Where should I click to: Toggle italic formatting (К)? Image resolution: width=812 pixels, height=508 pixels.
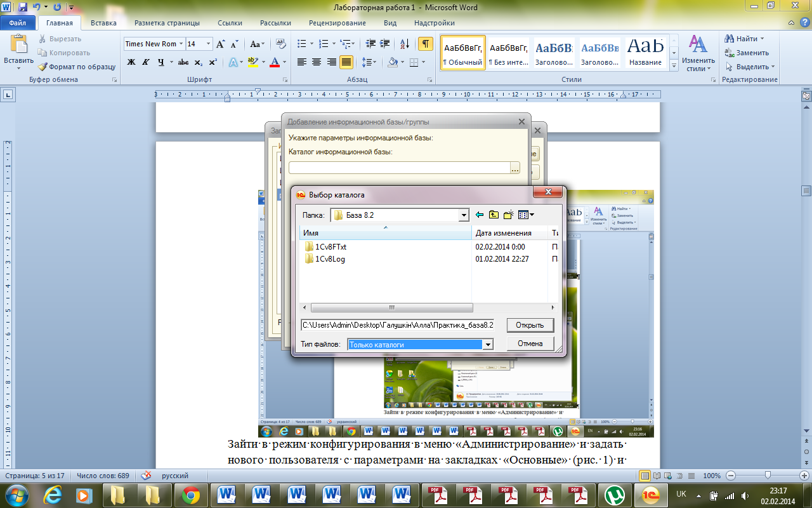tap(146, 62)
